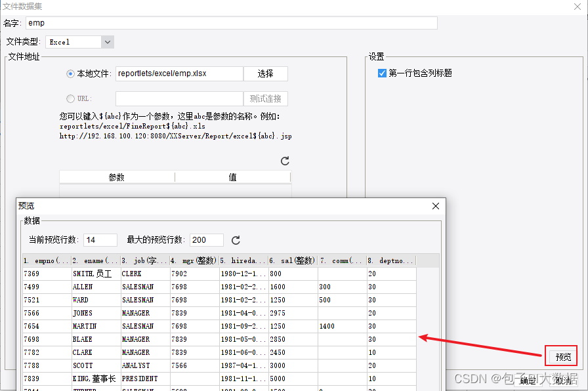This screenshot has height=391, width=588.
Task: Uncheck 第一行包含列标题 option
Action: point(382,73)
